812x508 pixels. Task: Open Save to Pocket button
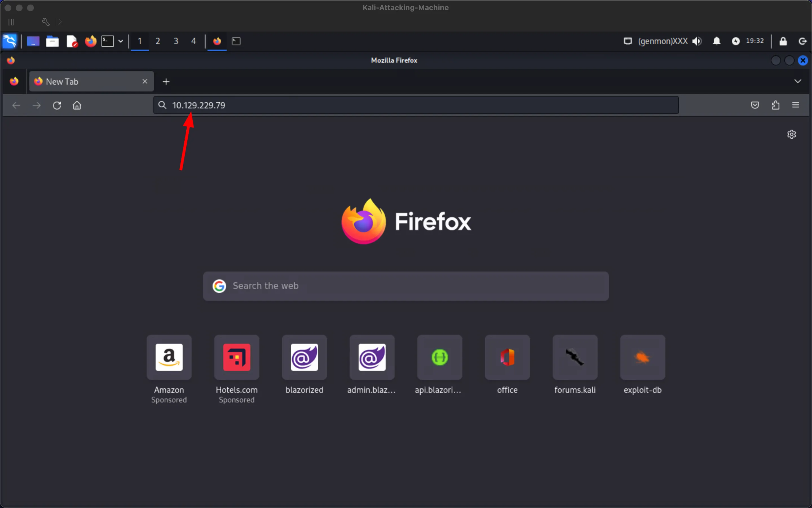(x=755, y=105)
